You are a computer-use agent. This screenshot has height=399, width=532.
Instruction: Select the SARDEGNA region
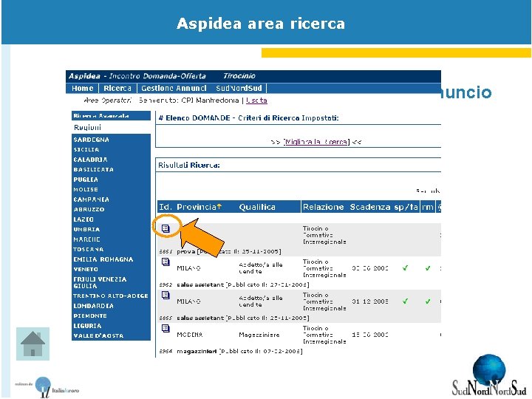(x=92, y=140)
